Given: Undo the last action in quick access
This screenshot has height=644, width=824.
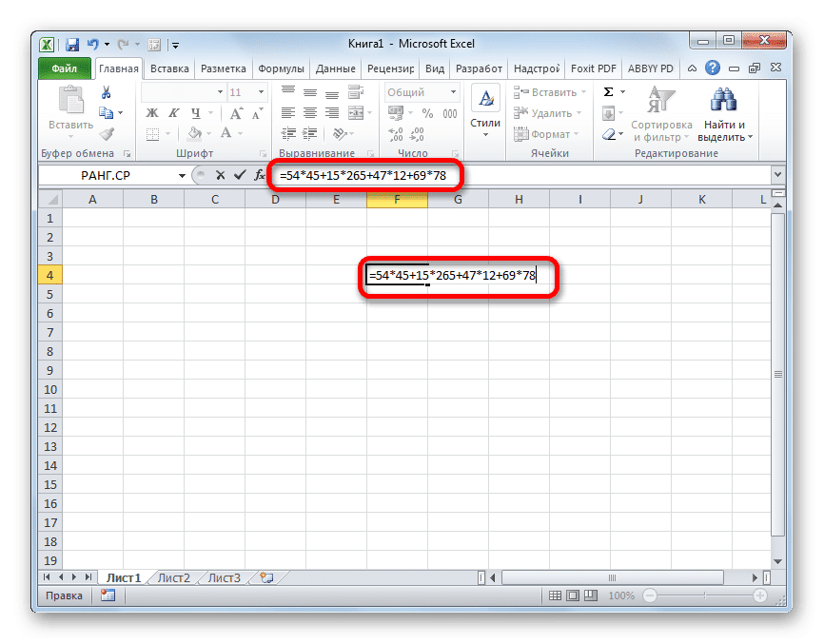Looking at the screenshot, I should point(93,45).
